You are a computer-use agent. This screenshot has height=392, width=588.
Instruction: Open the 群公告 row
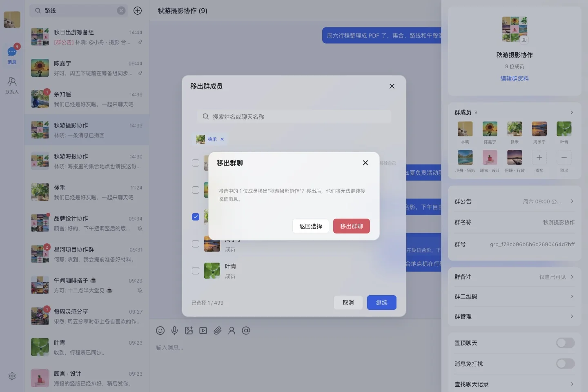pos(514,201)
